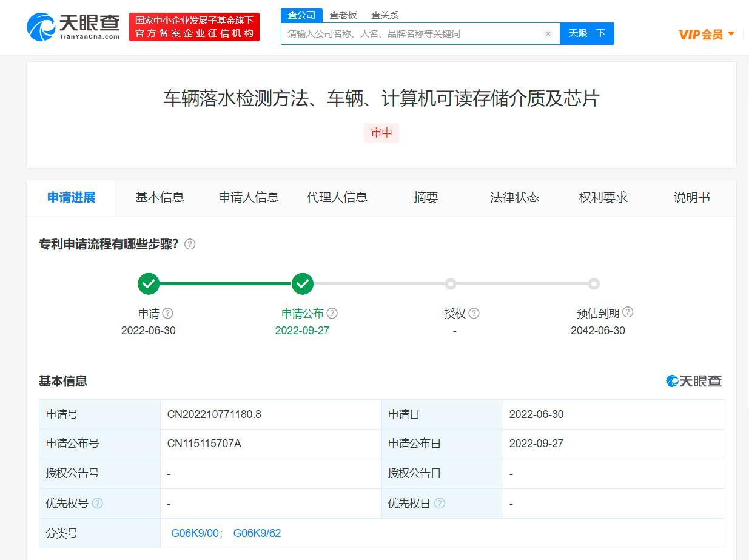749x560 pixels.
Task: Click the 专利申请流程有哪些步骤 question text
Action: 109,244
